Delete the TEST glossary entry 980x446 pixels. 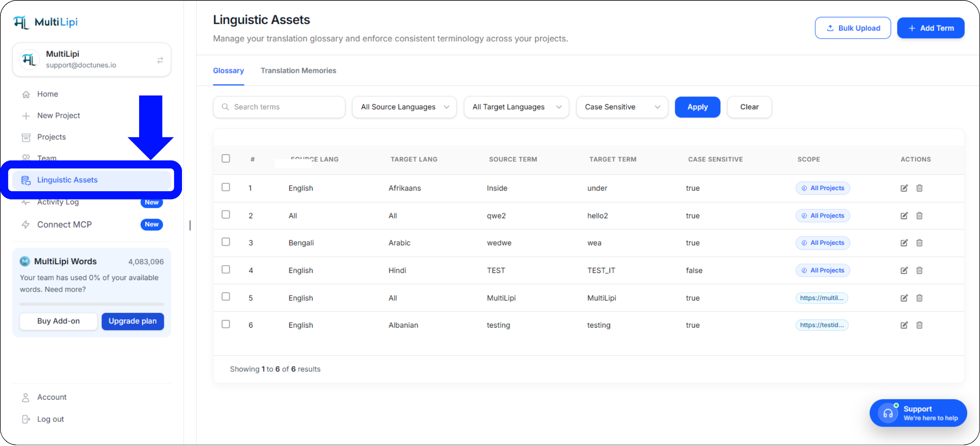point(919,270)
